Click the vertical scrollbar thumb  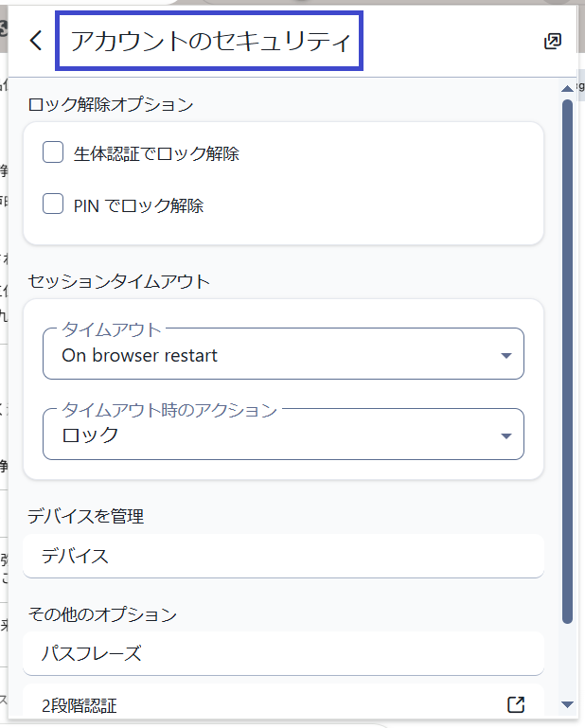point(567,360)
